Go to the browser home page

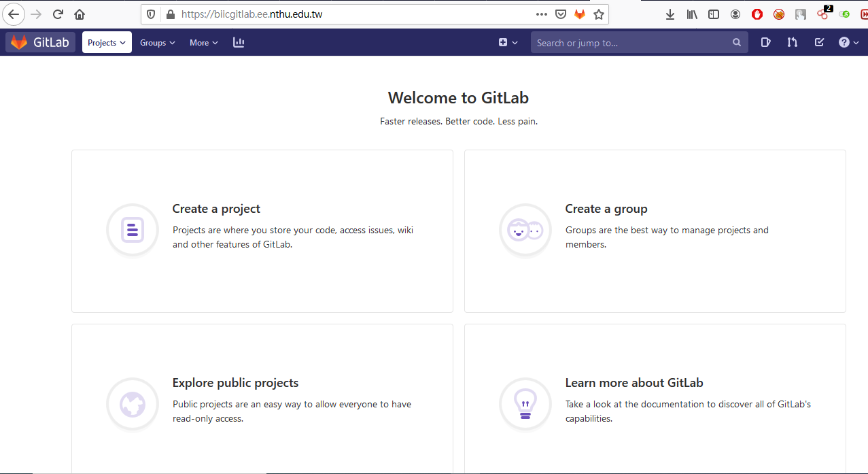coord(80,14)
